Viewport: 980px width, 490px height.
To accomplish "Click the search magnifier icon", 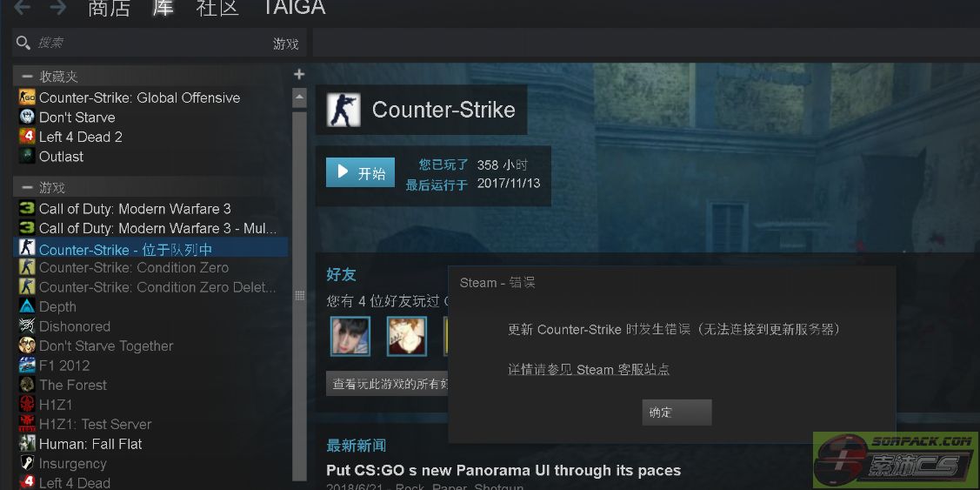I will point(23,44).
